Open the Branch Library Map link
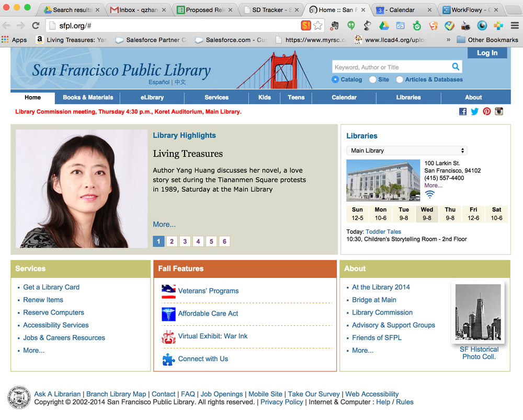 coord(116,394)
